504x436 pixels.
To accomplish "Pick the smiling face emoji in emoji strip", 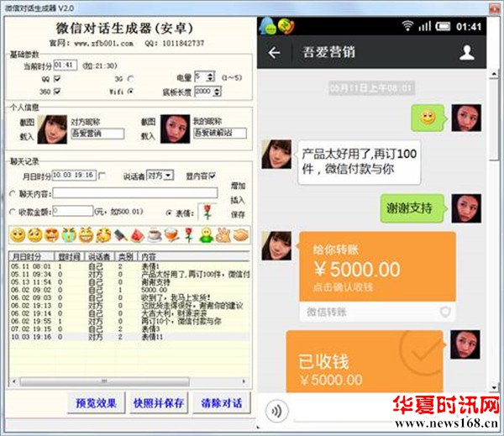I will coord(18,235).
